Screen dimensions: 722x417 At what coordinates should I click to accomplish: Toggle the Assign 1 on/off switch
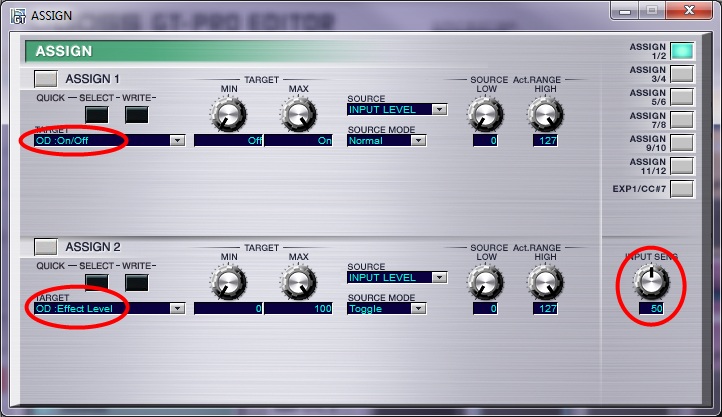(x=46, y=78)
